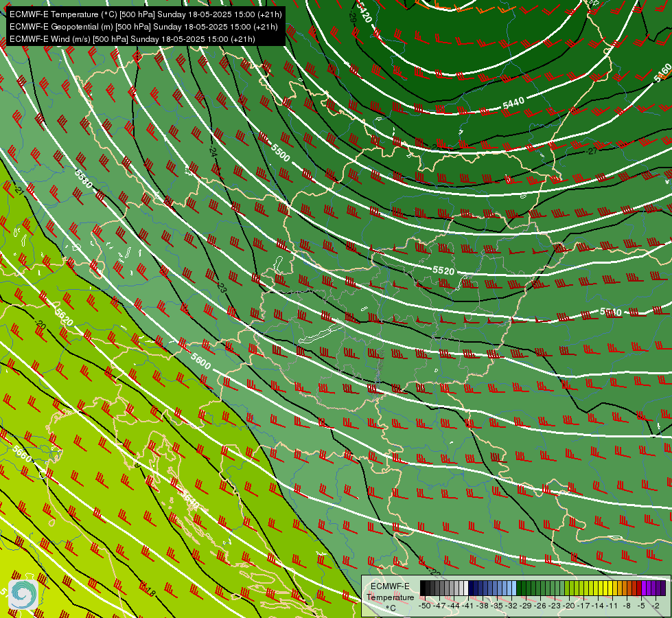This screenshot has height=618, width=672.
Task: Click the legend tick value -44
Action: [x=454, y=606]
